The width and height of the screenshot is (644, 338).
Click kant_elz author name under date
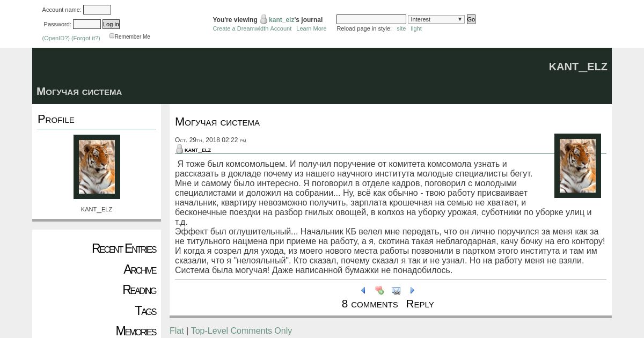coord(197,150)
